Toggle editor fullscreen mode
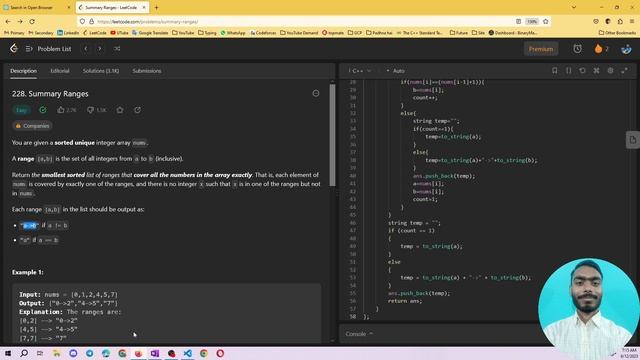640x360 pixels. [624, 71]
